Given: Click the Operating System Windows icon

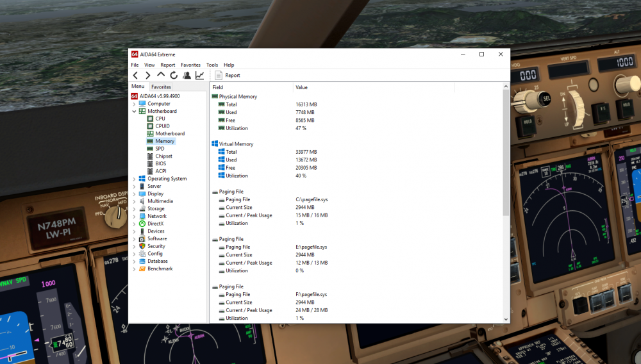Looking at the screenshot, I should 142,179.
